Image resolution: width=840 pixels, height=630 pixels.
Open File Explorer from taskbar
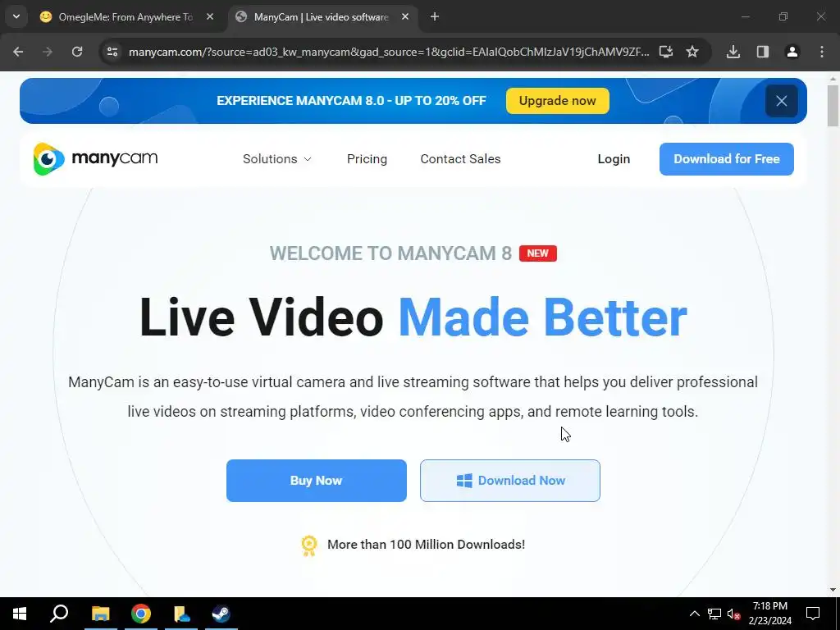[100, 614]
